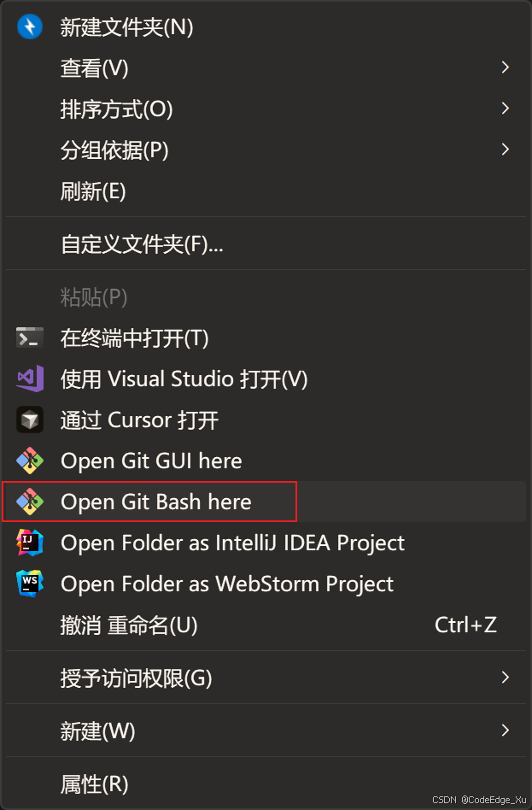The width and height of the screenshot is (532, 810).
Task: Click 刷新 to refresh the folder
Action: (94, 191)
